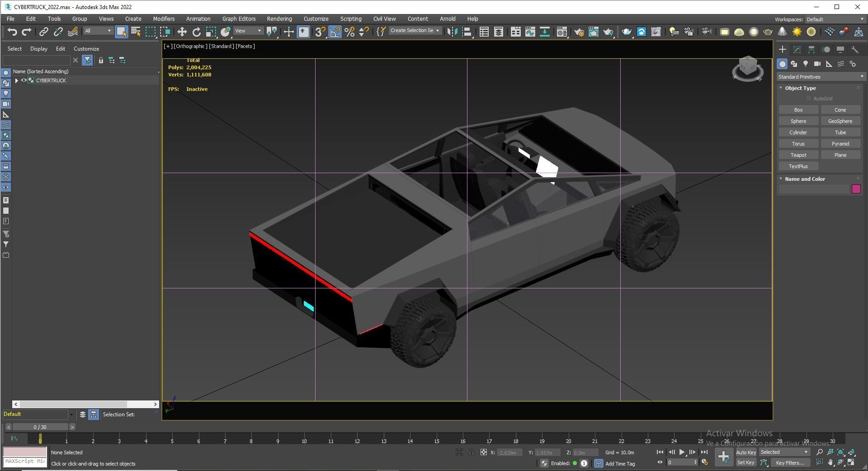Collapse the Name and Color rollout
This screenshot has width=868, height=471.
pos(781,179)
